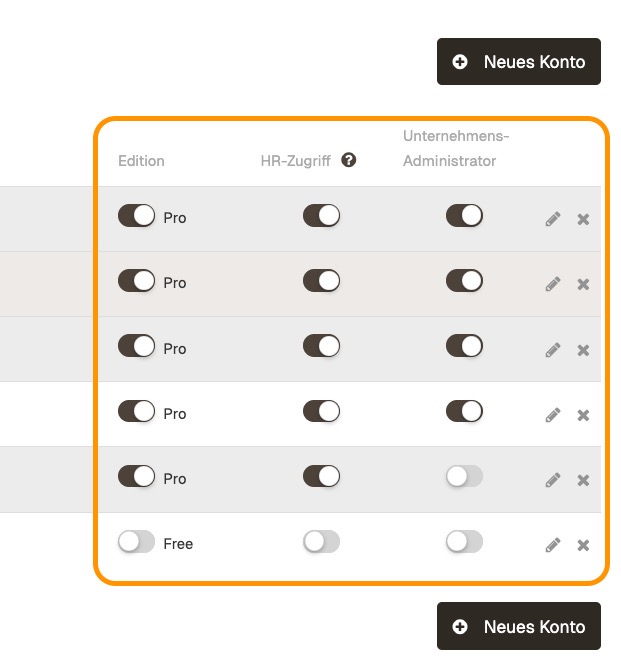
Task: Edit the third account row
Action: click(x=553, y=350)
